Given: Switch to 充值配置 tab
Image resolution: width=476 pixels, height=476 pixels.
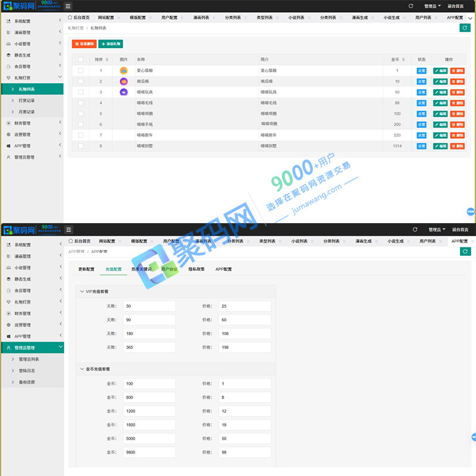Looking at the screenshot, I should (x=114, y=270).
